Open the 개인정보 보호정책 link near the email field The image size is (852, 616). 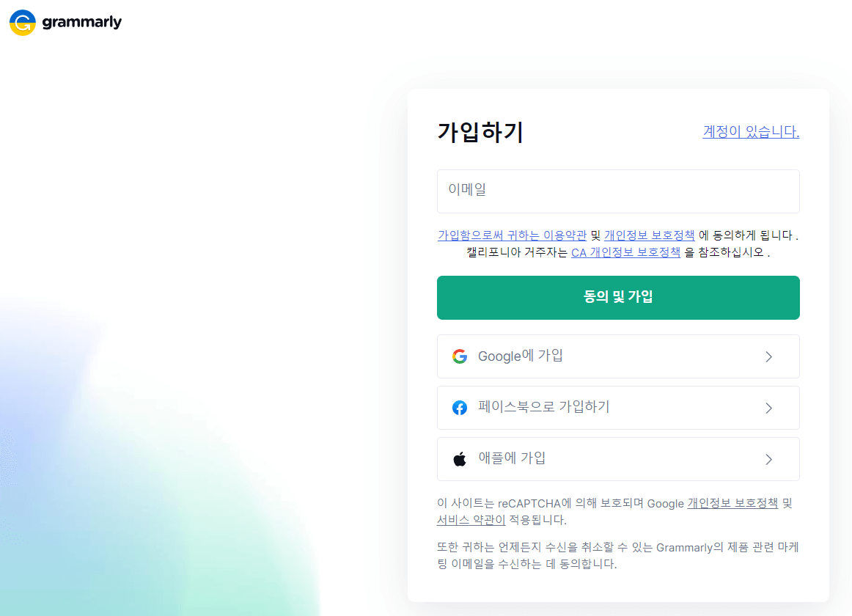click(650, 235)
